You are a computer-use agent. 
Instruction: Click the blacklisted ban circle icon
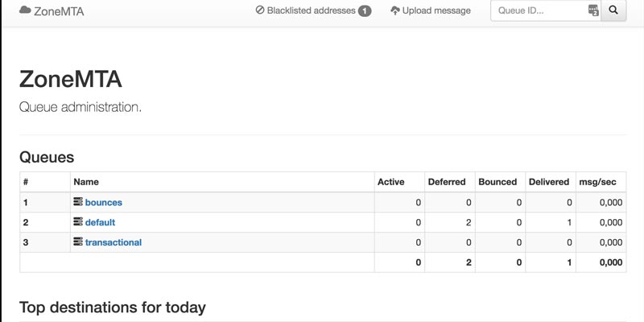[x=260, y=11]
